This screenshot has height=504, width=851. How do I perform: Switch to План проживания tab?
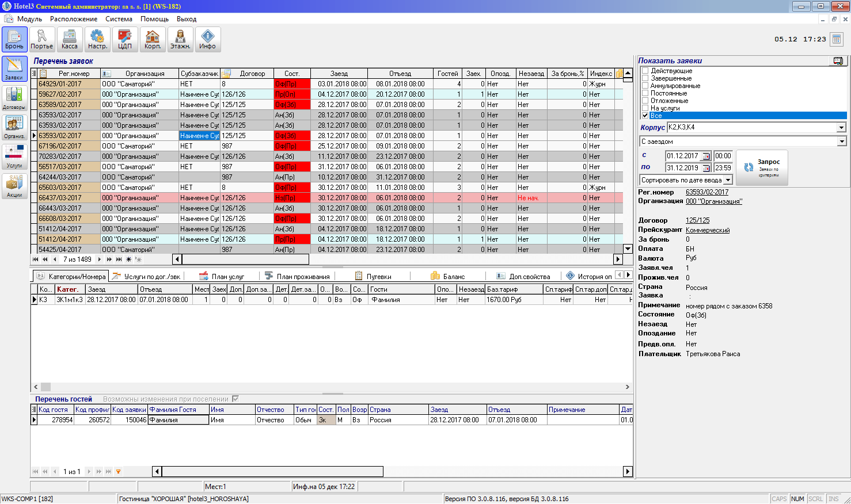tap(297, 276)
